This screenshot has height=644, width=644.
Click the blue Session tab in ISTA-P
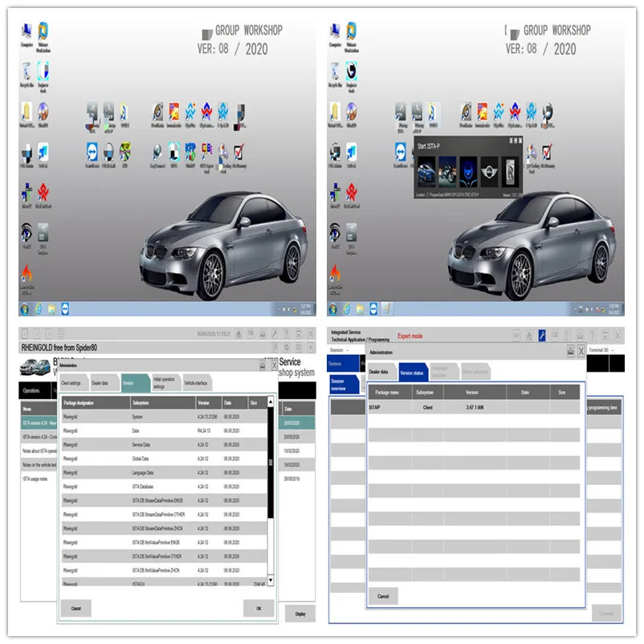[342, 364]
